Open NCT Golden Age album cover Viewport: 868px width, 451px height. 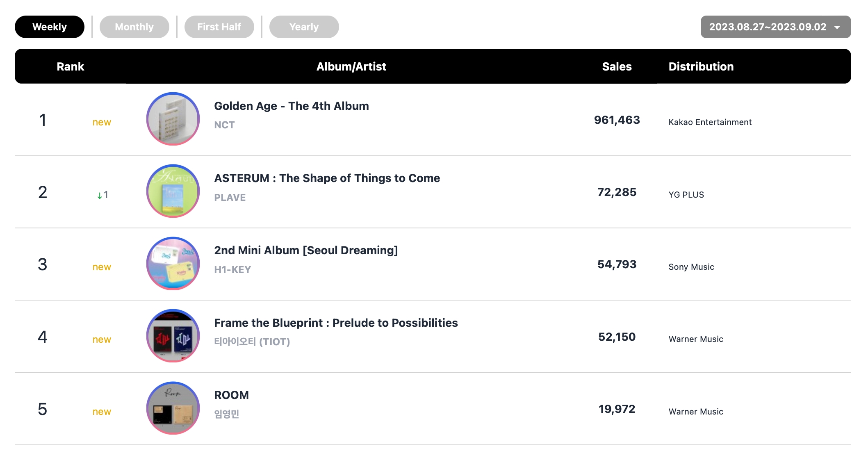point(173,119)
